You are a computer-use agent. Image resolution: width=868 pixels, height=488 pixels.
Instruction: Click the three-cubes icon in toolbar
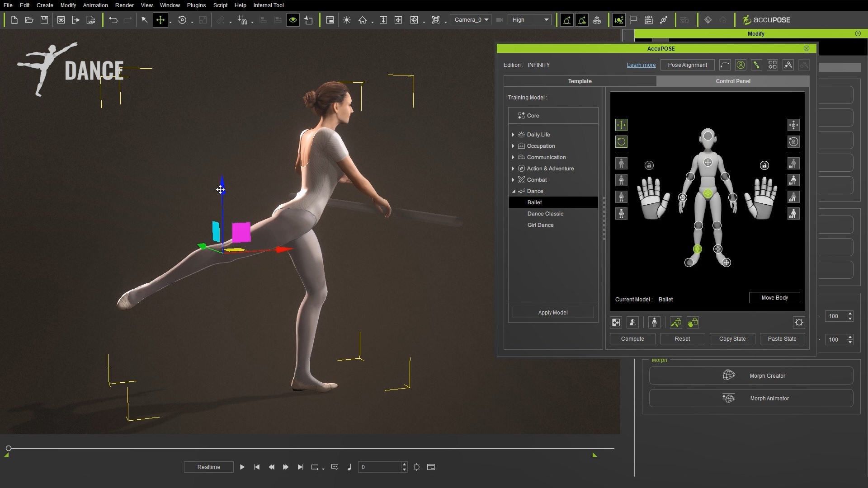[597, 20]
